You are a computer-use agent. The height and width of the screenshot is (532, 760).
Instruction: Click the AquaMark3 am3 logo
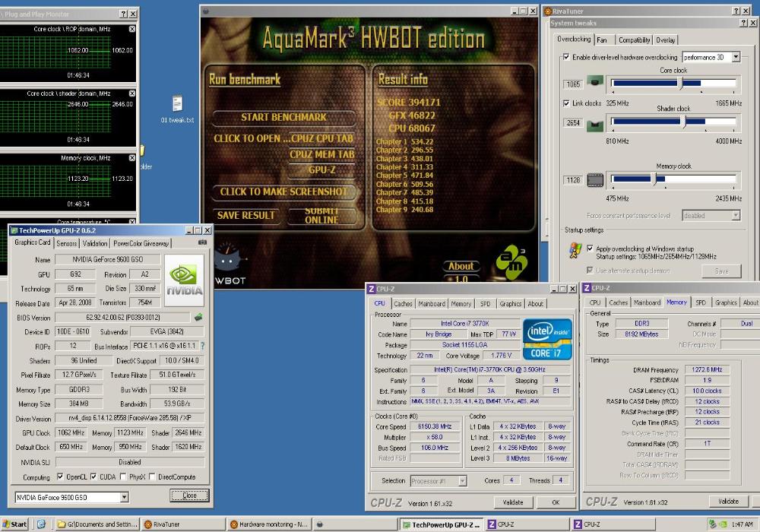(511, 261)
